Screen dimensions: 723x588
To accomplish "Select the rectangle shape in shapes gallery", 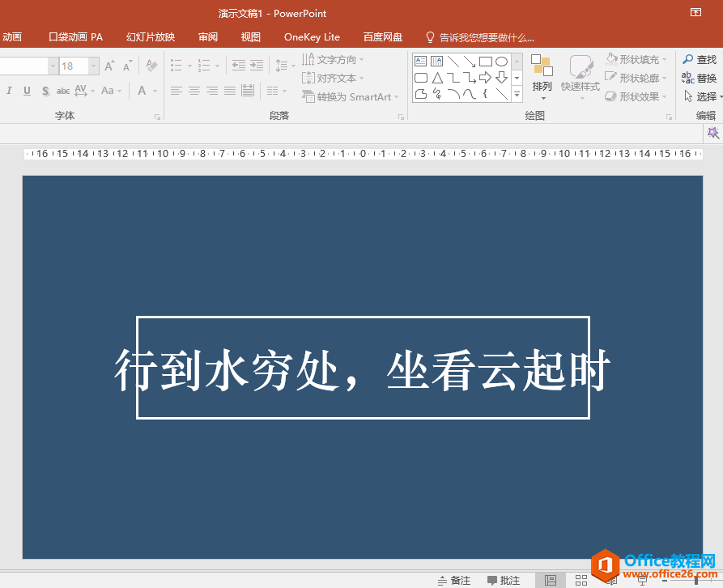I will pyautogui.click(x=485, y=62).
